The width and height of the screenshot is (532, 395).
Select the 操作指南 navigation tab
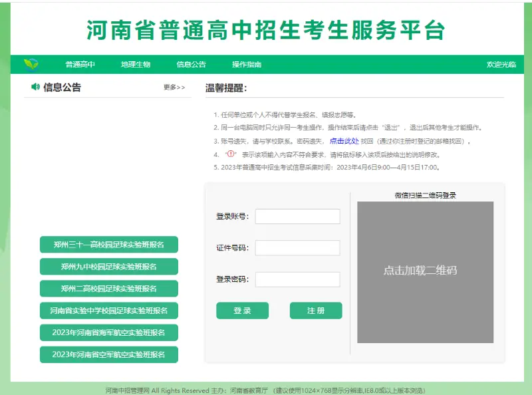(x=245, y=63)
